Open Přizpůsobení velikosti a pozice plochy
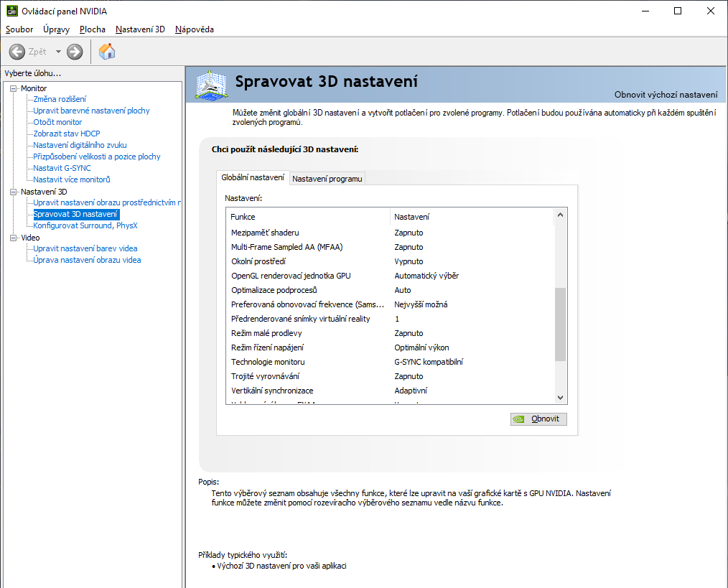This screenshot has width=728, height=588. coord(97,157)
